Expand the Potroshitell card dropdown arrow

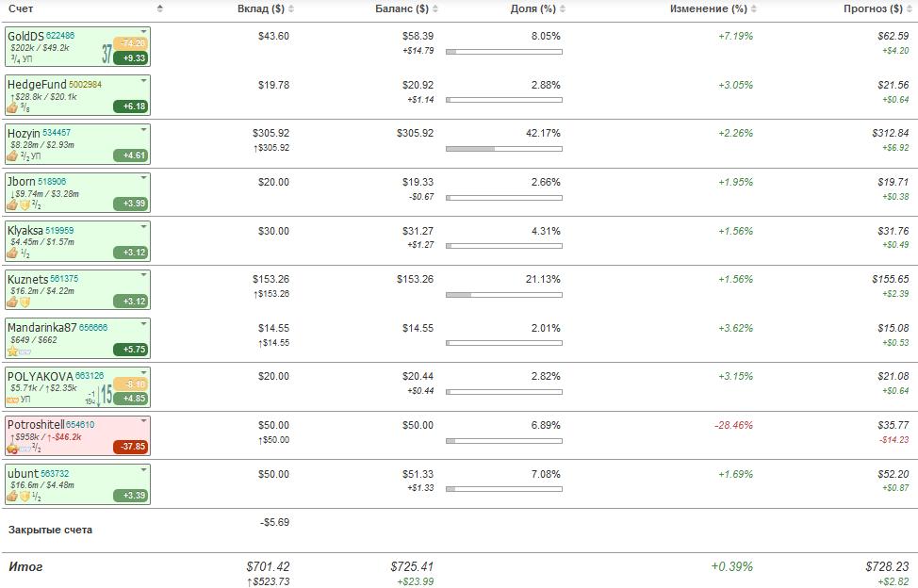coord(143,420)
